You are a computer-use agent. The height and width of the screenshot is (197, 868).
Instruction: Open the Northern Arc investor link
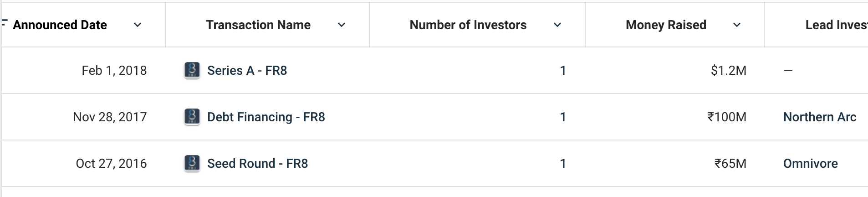(820, 117)
